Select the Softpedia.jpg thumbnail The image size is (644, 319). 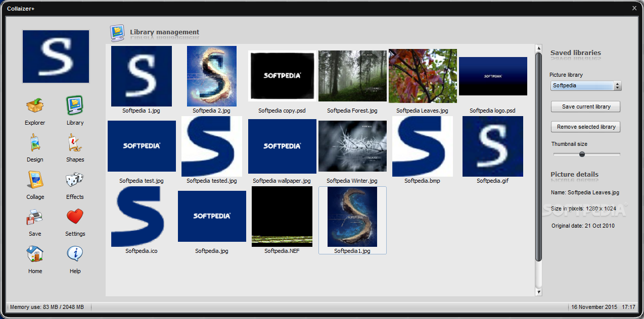point(212,217)
